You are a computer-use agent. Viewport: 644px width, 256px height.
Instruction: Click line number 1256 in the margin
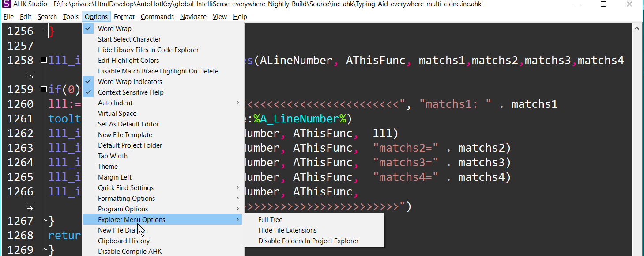tap(20, 31)
